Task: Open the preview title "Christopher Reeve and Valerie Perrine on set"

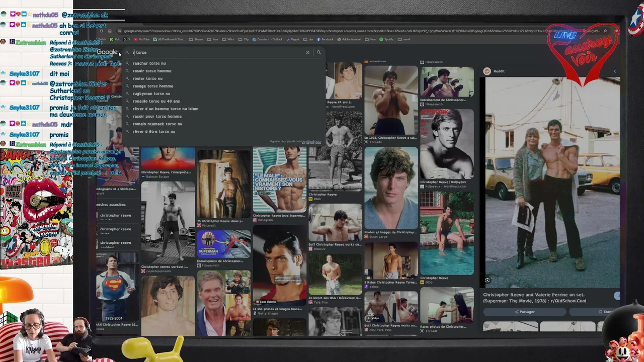Action: click(534, 298)
